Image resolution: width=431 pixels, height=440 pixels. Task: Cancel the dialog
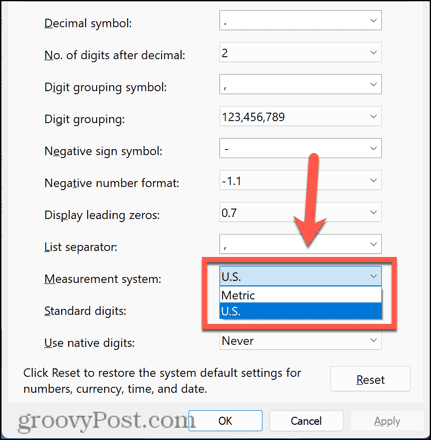click(306, 421)
